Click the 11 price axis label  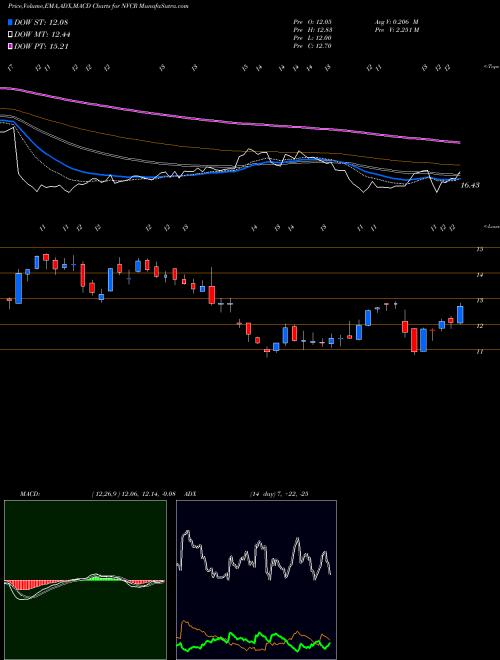[479, 351]
